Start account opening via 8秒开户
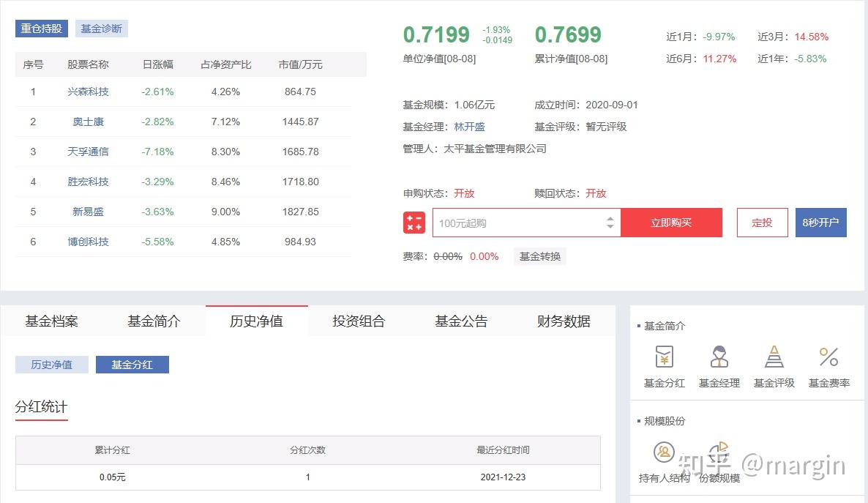The image size is (868, 503). (x=821, y=223)
